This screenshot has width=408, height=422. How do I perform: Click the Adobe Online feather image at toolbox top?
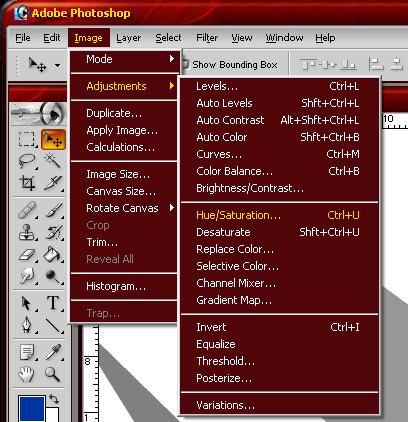click(37, 114)
